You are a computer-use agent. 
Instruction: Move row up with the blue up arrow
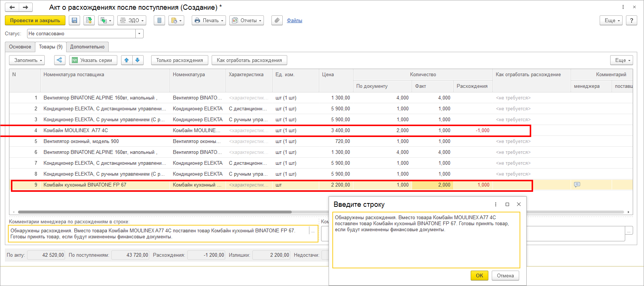click(x=127, y=60)
